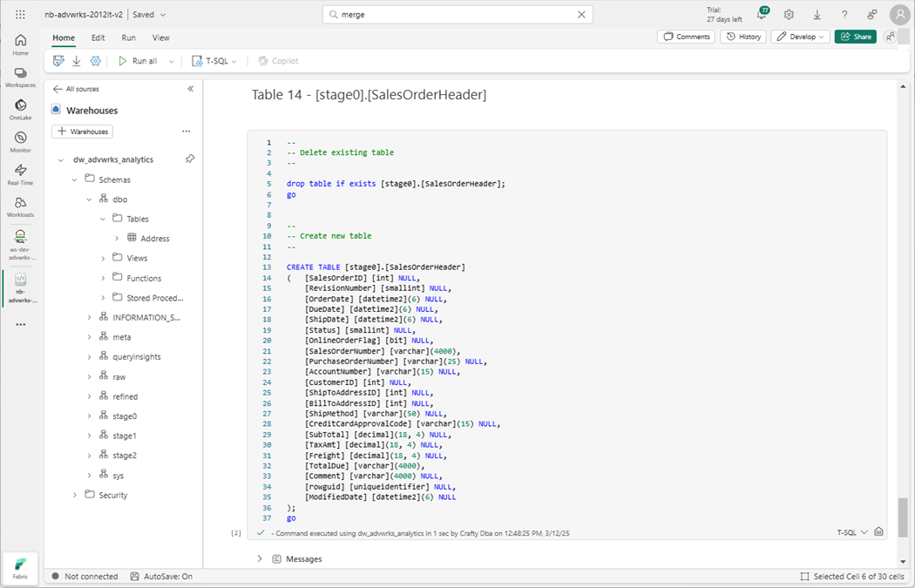The image size is (915, 588).
Task: Select the Address table in tree
Action: tap(154, 239)
